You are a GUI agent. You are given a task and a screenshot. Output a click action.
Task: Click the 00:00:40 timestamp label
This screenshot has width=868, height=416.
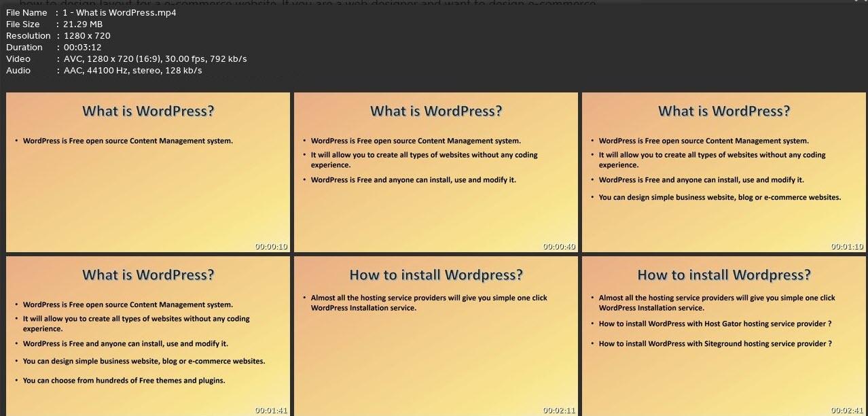pos(560,247)
